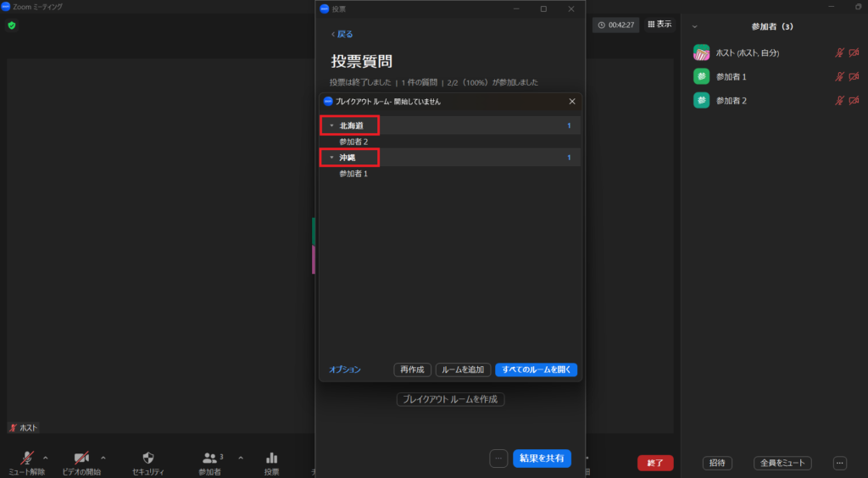Click すべてのルームを開く button
This screenshot has width=868, height=478.
[x=536, y=370]
